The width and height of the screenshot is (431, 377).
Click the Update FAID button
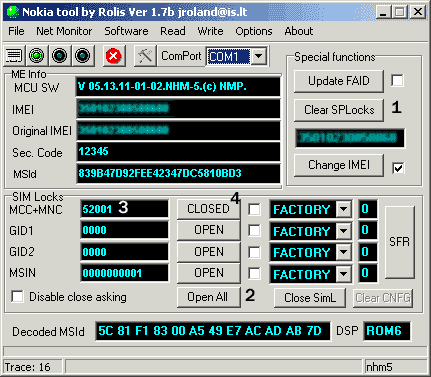[339, 81]
